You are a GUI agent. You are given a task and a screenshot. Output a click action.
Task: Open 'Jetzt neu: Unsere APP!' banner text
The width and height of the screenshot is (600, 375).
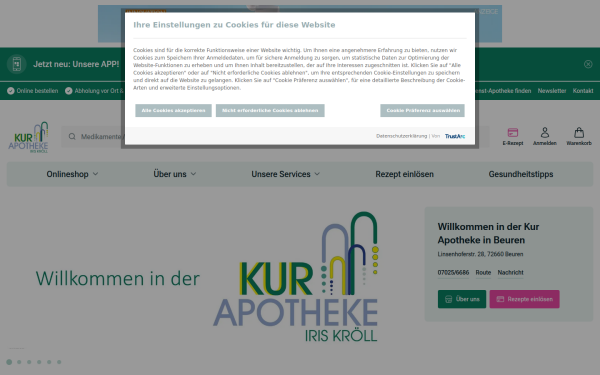(76, 64)
